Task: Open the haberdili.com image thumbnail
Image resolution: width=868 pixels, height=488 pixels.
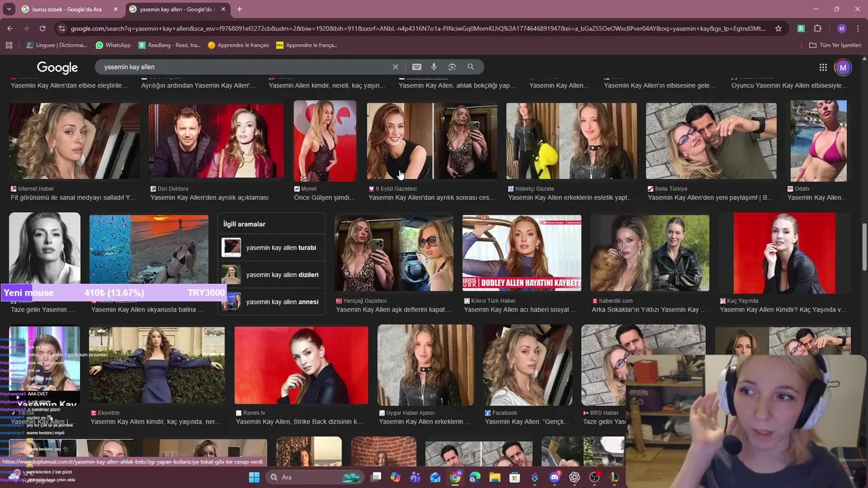Action: [650, 253]
